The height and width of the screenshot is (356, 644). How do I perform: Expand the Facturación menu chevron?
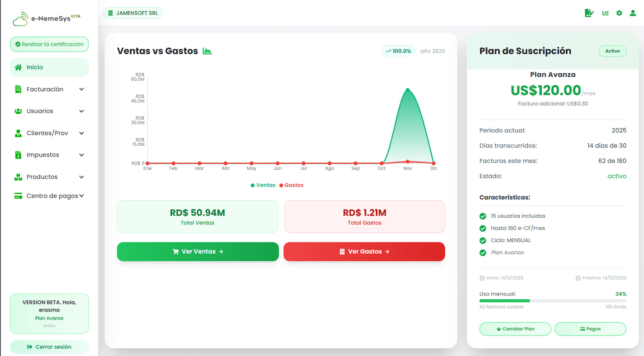pyautogui.click(x=81, y=89)
